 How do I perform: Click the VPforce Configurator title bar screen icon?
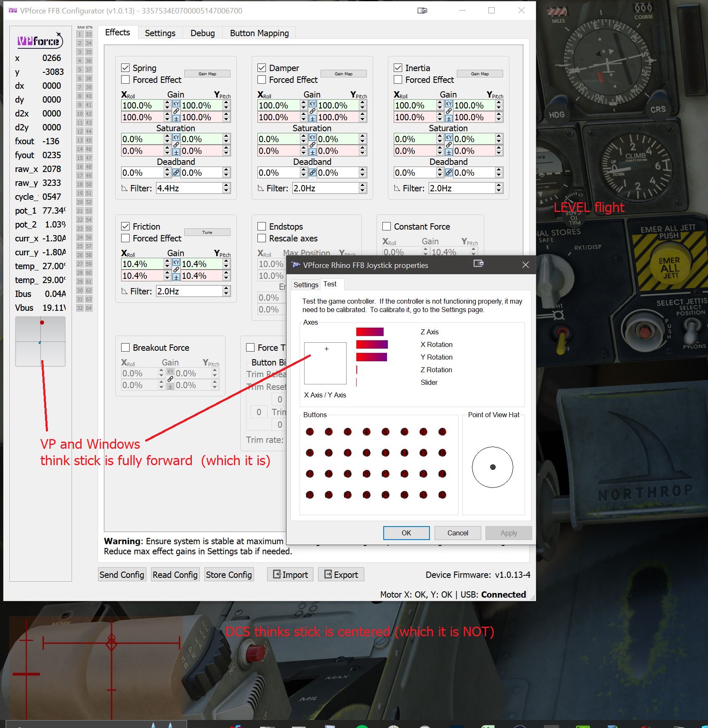422,11
